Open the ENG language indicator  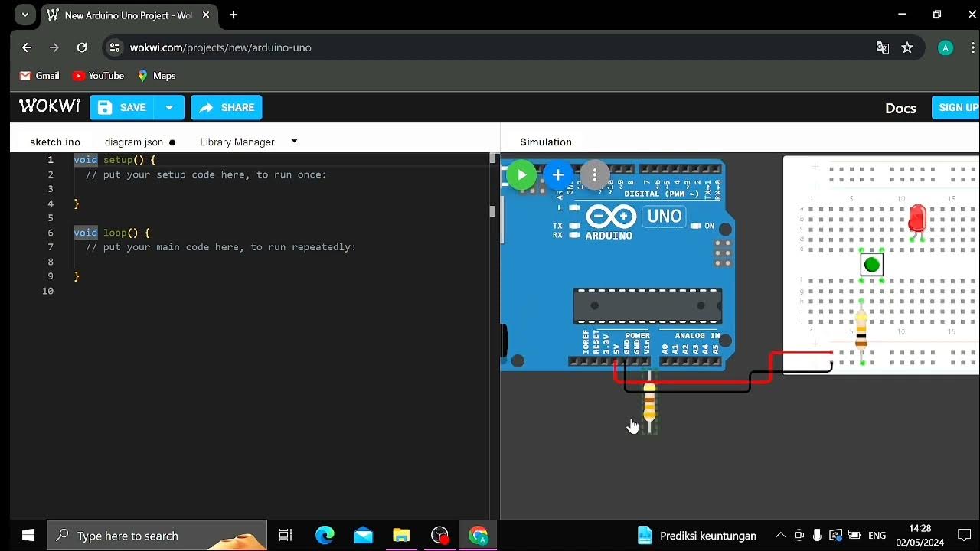pos(877,536)
